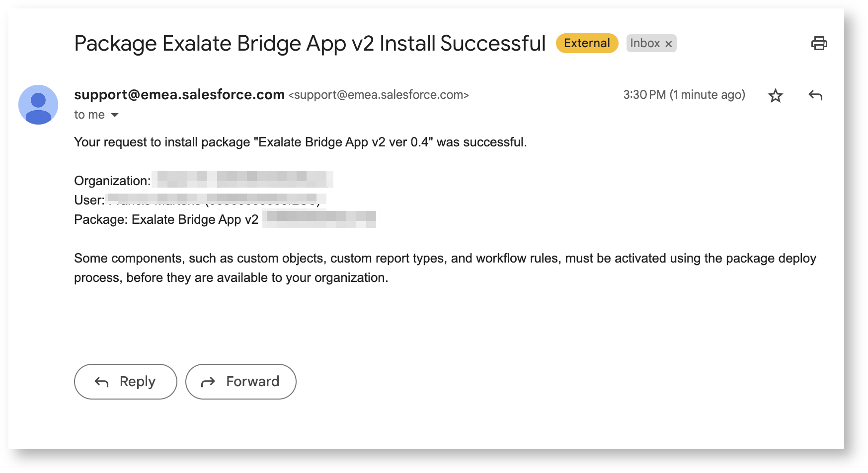The image size is (868, 473).
Task: Click the paragraph about custom objects and workflow rules
Action: coord(445,268)
